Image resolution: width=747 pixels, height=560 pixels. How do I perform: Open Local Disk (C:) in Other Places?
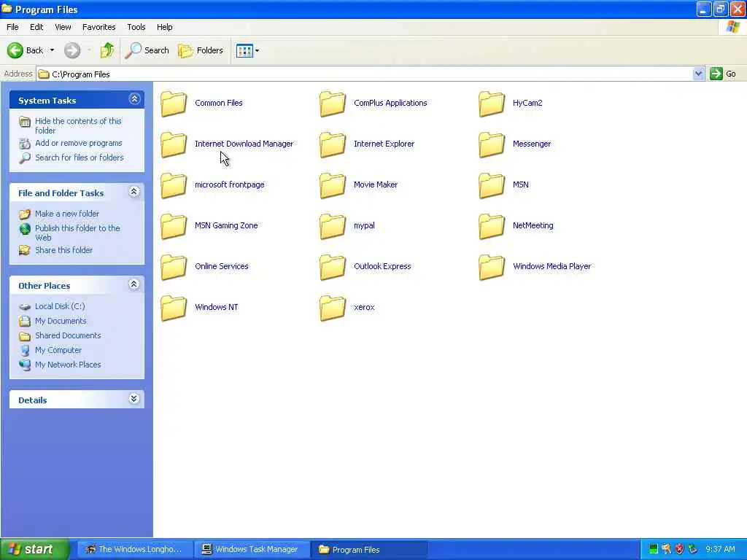(60, 306)
